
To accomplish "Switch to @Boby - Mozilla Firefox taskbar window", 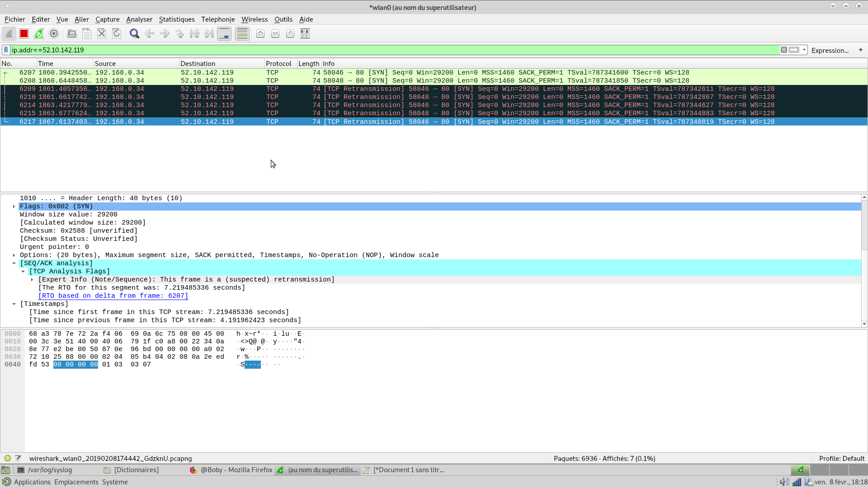I will [x=231, y=470].
